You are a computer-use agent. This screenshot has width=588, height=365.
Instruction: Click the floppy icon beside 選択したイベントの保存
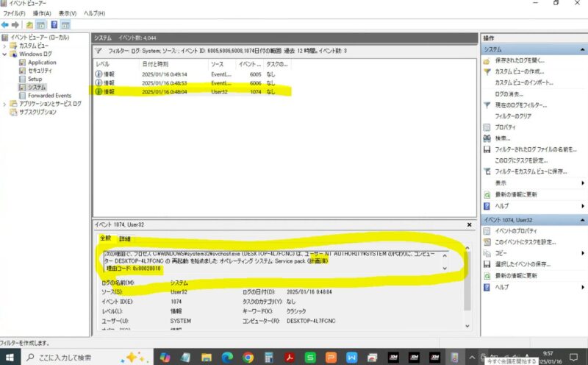(487, 264)
